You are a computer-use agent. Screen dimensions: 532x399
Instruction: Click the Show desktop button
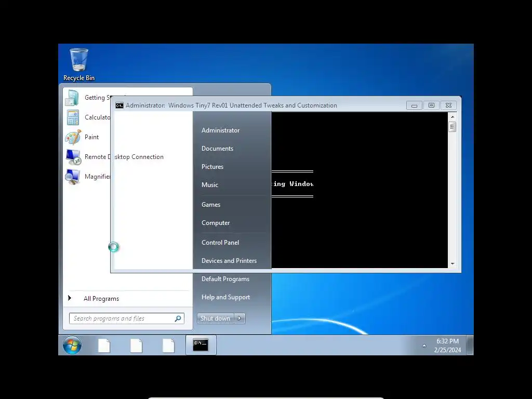470,345
